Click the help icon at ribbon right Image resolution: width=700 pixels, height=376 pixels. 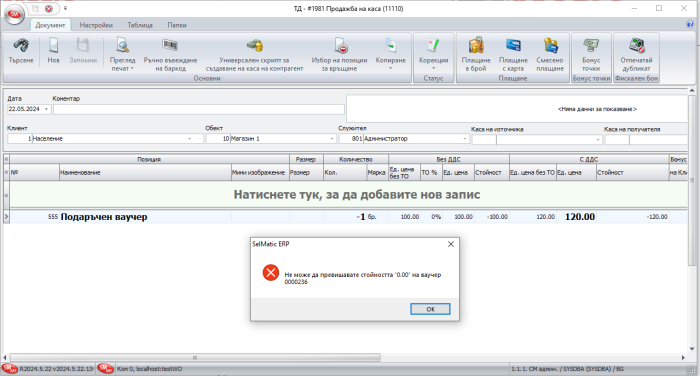coord(690,25)
